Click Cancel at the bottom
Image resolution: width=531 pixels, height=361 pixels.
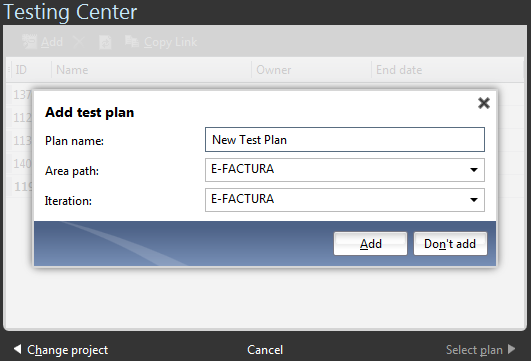coord(265,349)
